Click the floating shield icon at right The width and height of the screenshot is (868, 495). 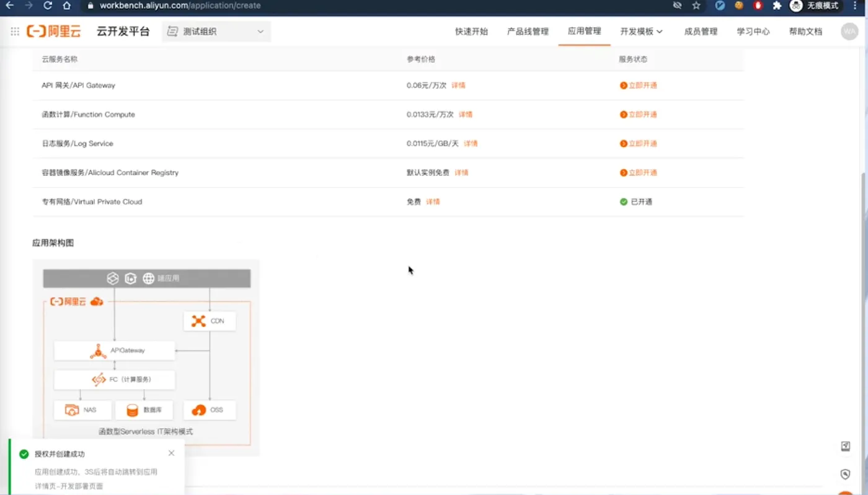[845, 475]
